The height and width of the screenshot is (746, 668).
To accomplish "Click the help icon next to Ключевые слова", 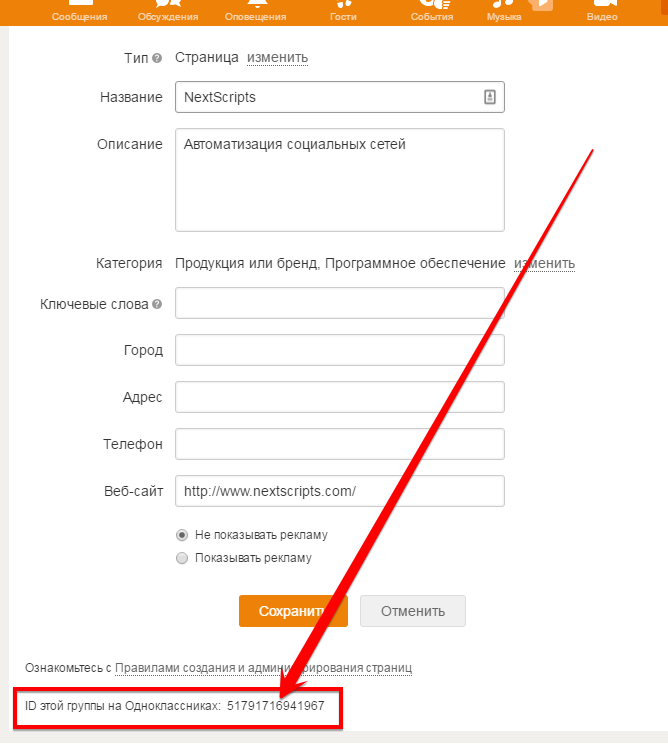I will [157, 304].
